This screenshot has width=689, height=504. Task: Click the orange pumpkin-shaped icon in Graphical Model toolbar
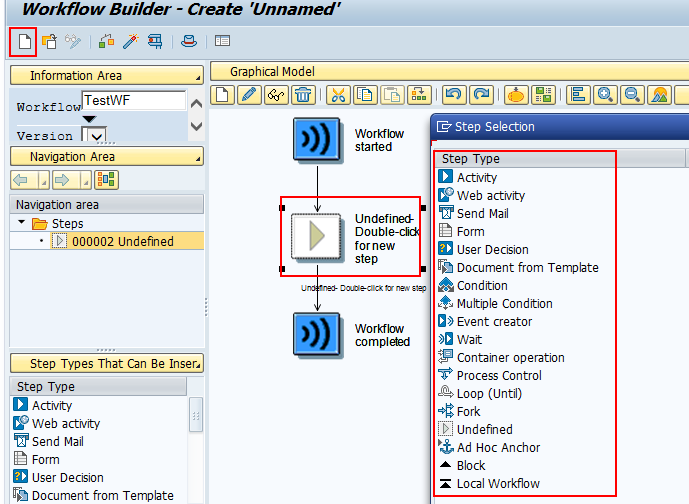pyautogui.click(x=516, y=94)
